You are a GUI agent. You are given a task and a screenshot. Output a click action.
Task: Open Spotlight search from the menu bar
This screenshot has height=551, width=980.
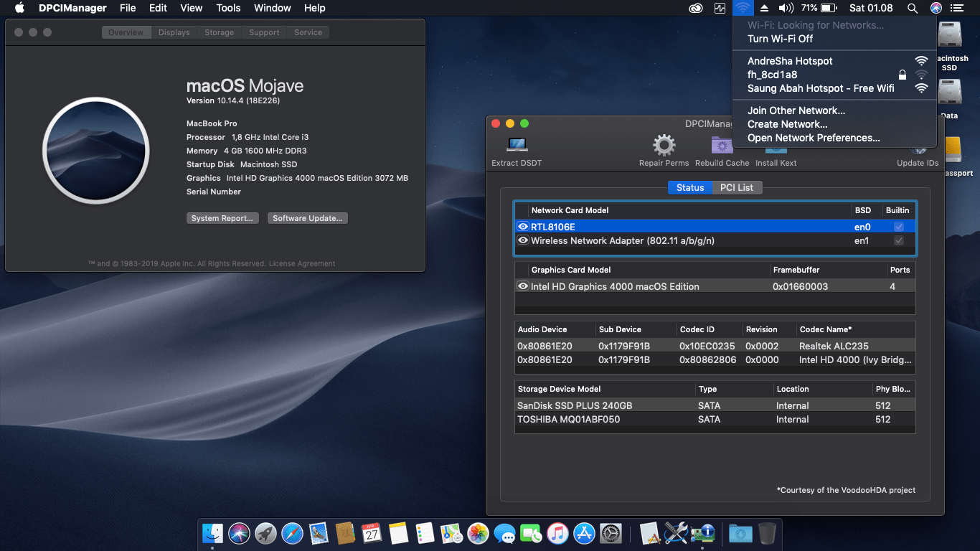coord(913,8)
